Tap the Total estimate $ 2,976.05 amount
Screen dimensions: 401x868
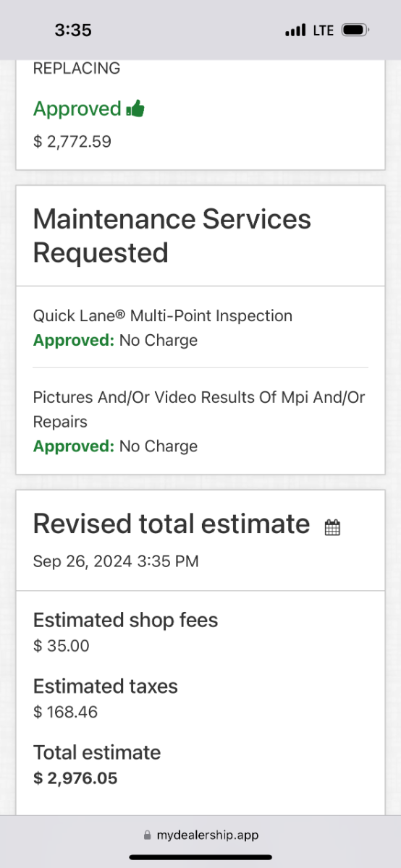[x=75, y=778]
